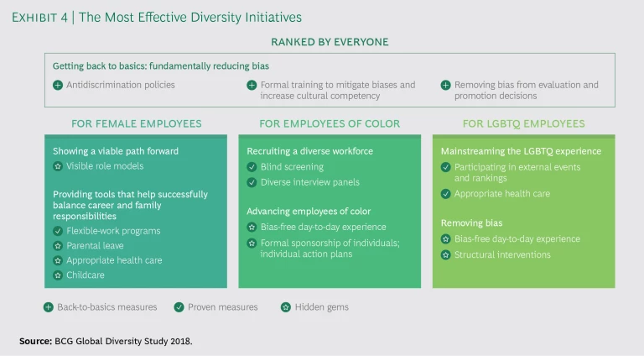Click the checkmark beside Diverse interview panels
The image size is (644, 356).
[x=252, y=181]
